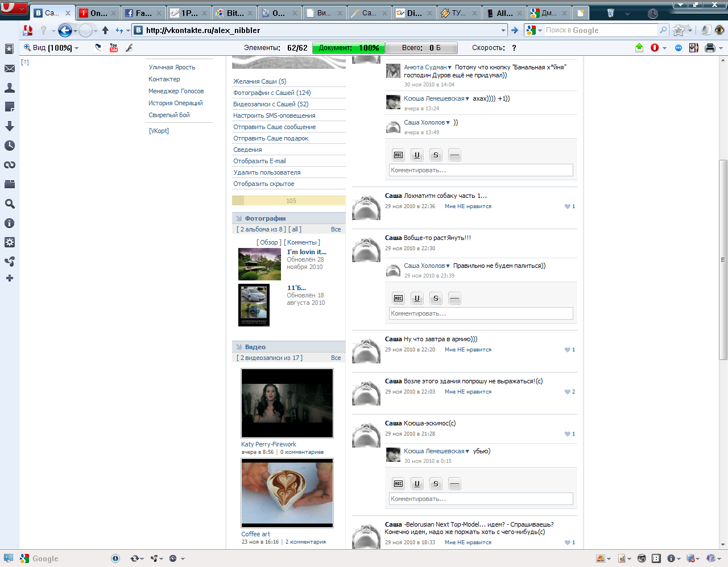
Task: Expand the status bar Unite dropdown arrow
Action: [x=162, y=558]
